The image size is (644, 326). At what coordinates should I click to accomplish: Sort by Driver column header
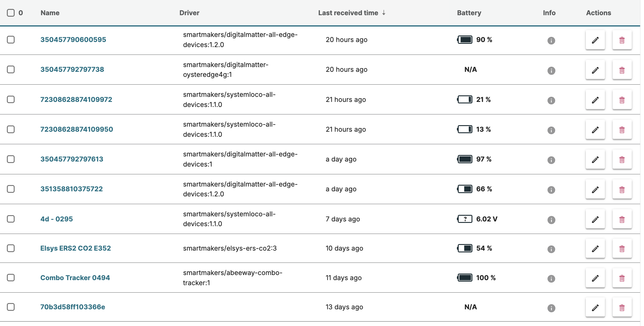click(189, 13)
